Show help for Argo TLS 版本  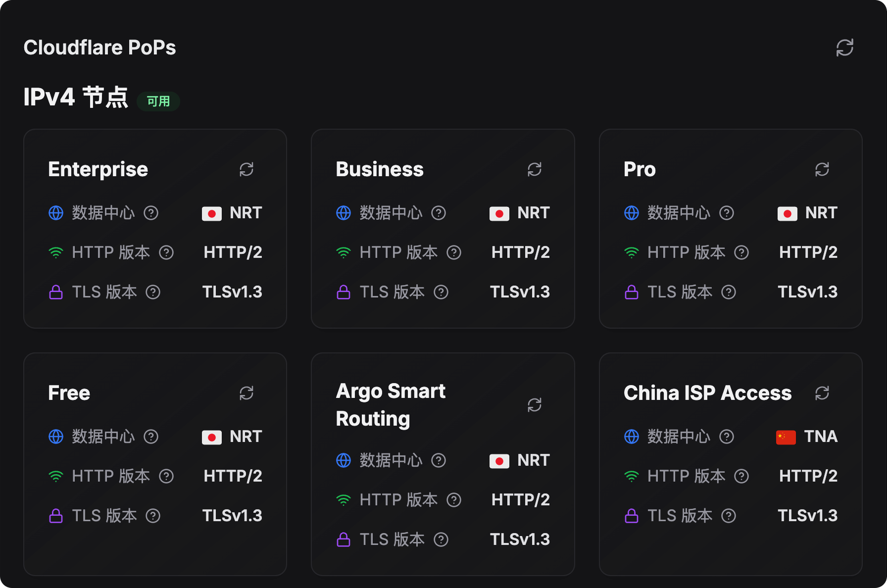(x=441, y=539)
